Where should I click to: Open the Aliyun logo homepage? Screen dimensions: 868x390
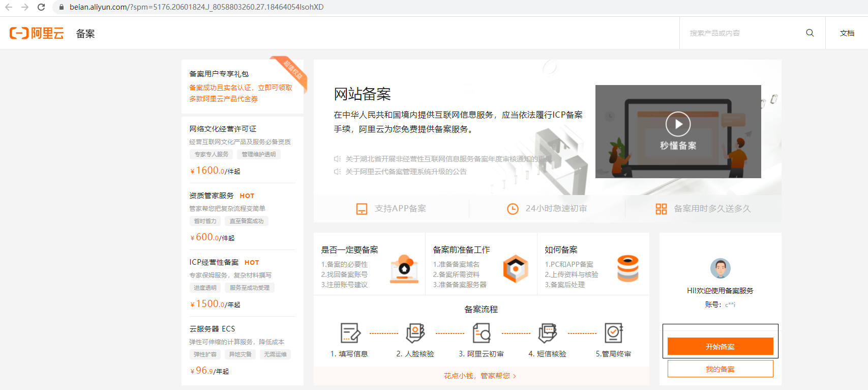tap(37, 33)
